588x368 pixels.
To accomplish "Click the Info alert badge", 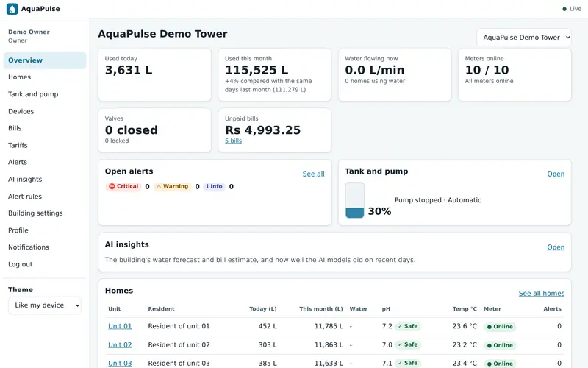I will point(214,187).
